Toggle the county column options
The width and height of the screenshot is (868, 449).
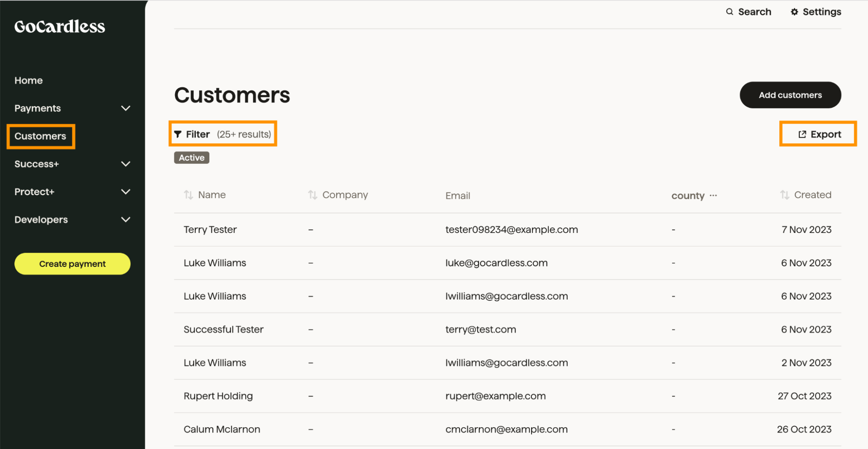[714, 195]
